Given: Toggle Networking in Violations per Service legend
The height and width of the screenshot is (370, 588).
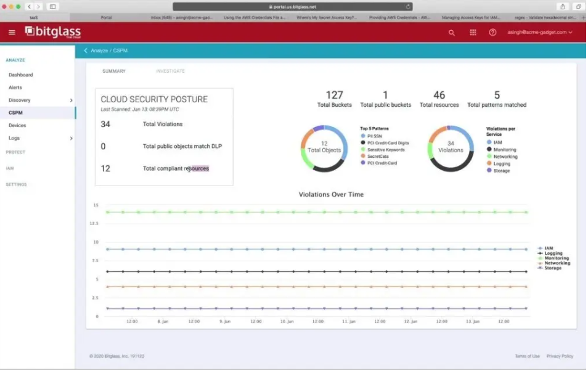Looking at the screenshot, I should [x=502, y=157].
